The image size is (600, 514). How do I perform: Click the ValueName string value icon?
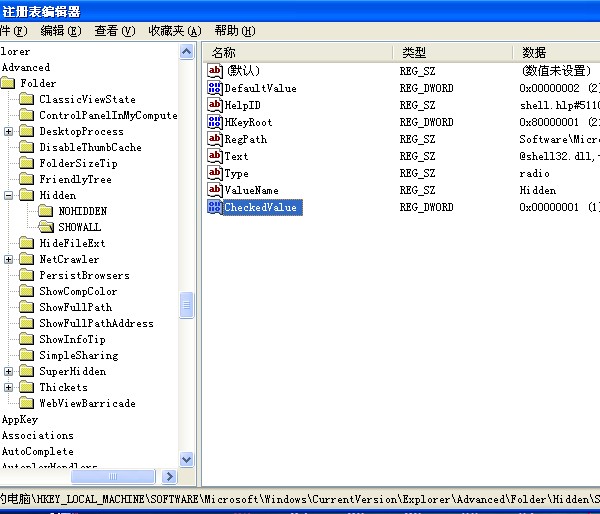215,190
